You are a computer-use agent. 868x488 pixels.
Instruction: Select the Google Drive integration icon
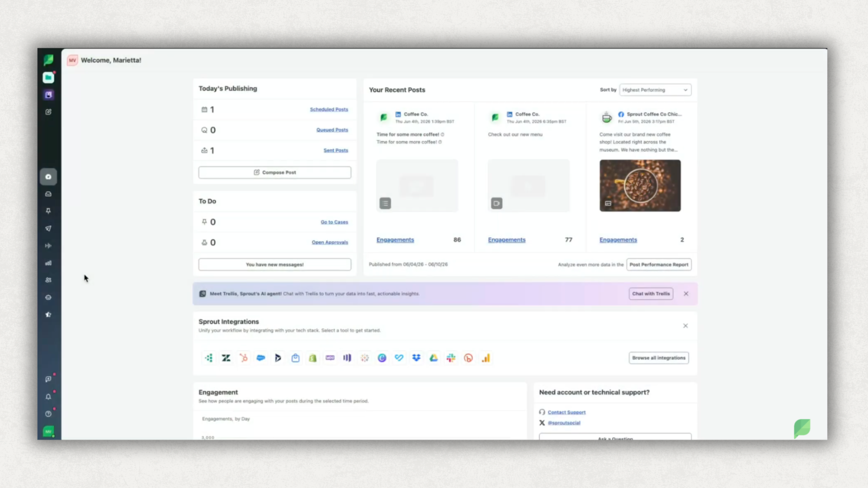point(434,358)
